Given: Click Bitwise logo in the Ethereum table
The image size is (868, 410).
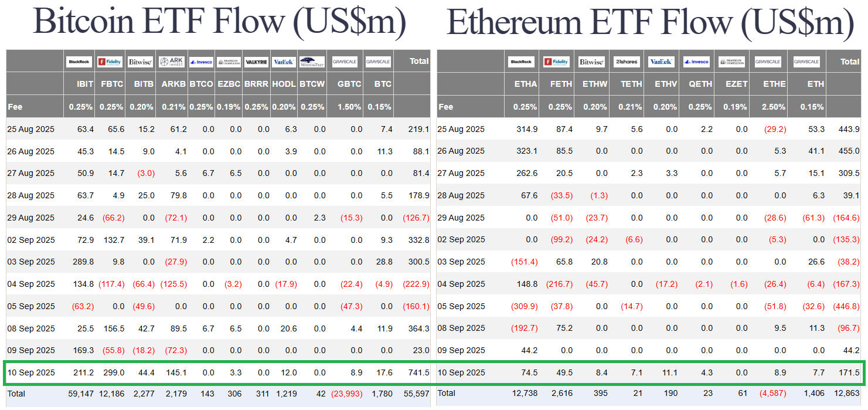Looking at the screenshot, I should point(591,62).
